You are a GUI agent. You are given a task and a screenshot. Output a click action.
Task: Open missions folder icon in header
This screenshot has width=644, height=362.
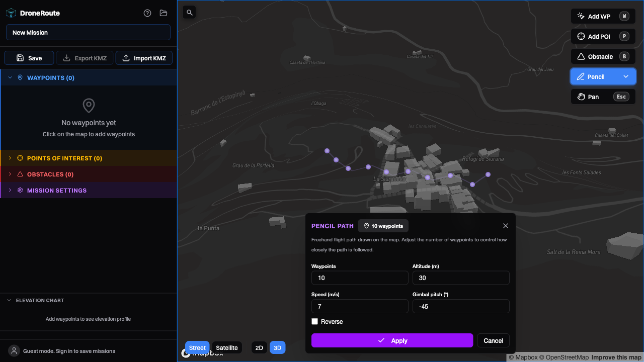coord(164,13)
